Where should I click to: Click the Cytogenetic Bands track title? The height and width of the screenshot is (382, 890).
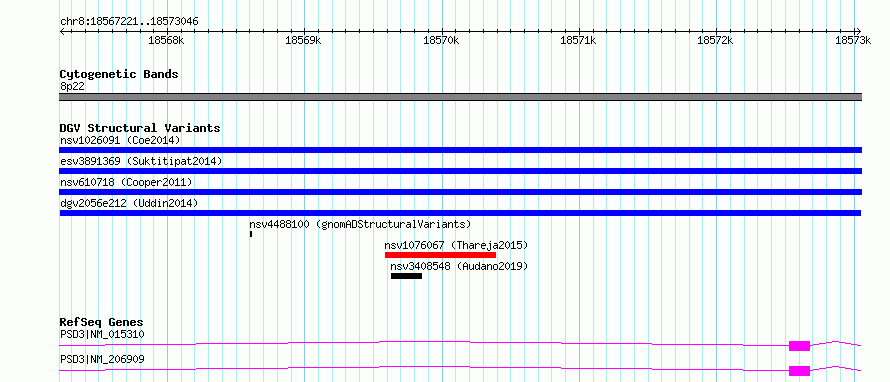119,74
